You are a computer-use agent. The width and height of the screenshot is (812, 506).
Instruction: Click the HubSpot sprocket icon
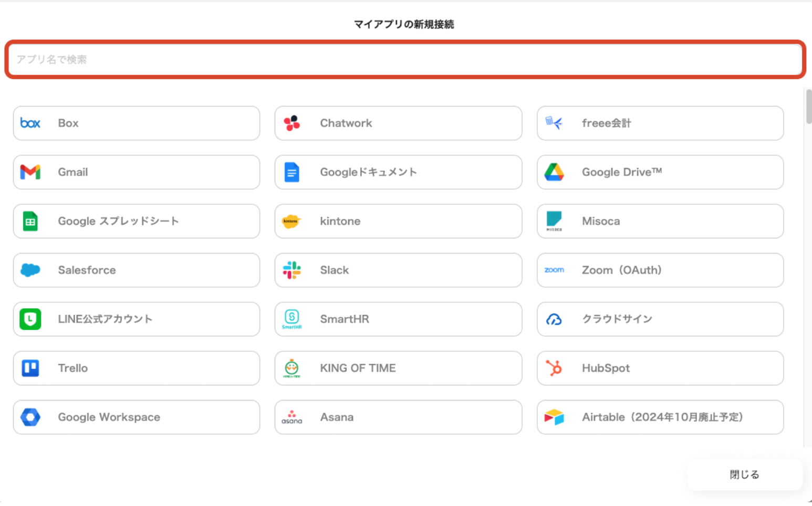click(554, 368)
